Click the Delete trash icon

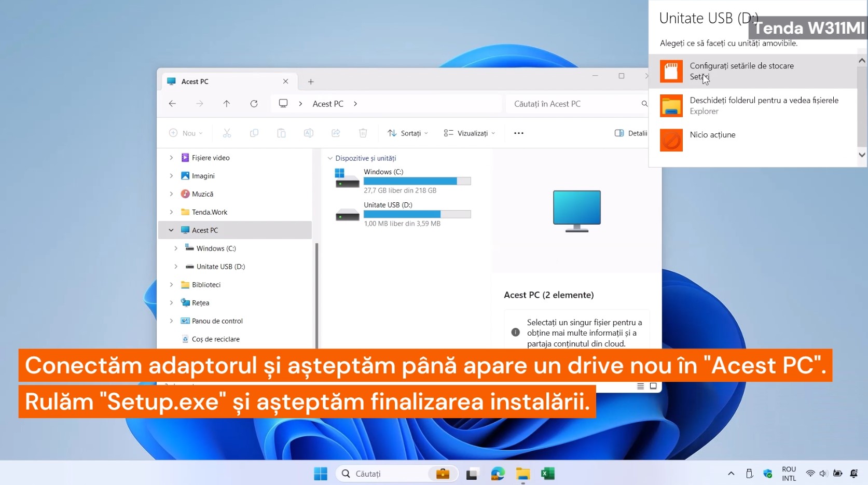pos(363,133)
